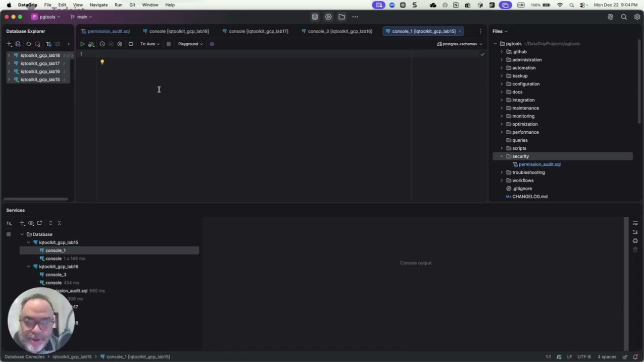Add a service in Services toolbar
Viewport: 644px width, 362px height.
coord(22,223)
